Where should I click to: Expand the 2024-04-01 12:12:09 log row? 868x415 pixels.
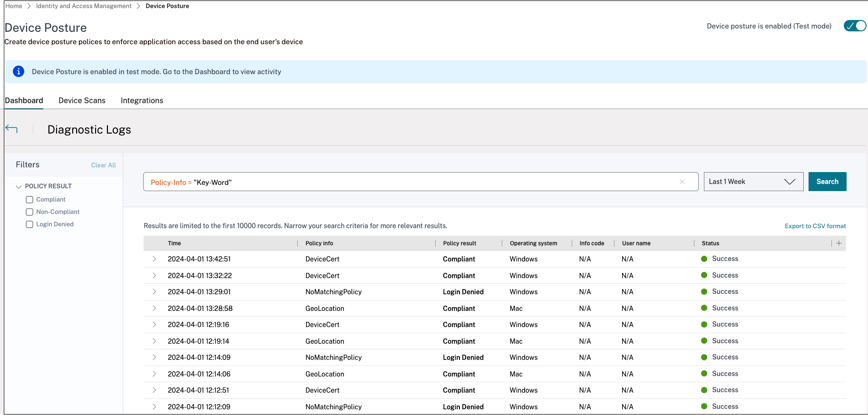click(154, 407)
